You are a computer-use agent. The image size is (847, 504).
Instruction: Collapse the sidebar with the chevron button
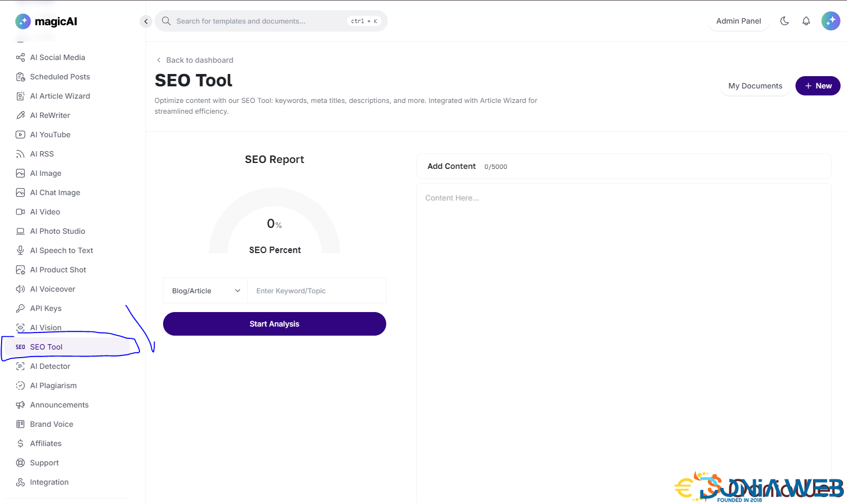click(146, 21)
